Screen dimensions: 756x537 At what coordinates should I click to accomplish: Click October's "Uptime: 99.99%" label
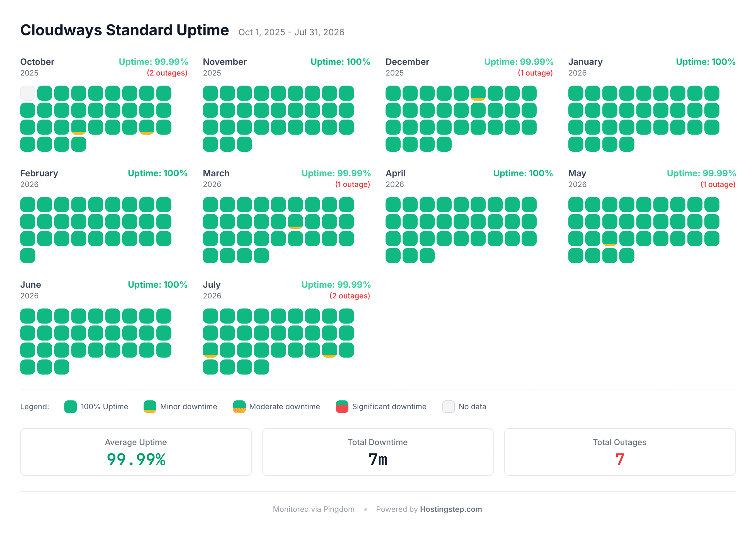[154, 62]
